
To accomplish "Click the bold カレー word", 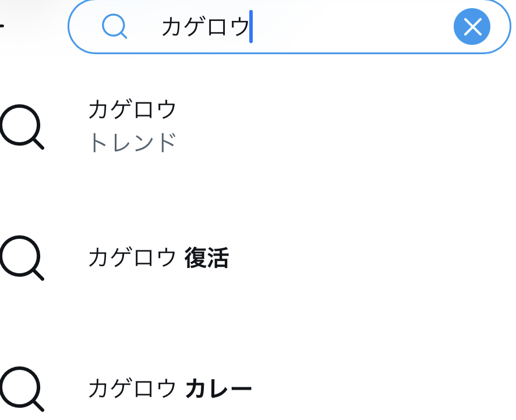I will 218,389.
